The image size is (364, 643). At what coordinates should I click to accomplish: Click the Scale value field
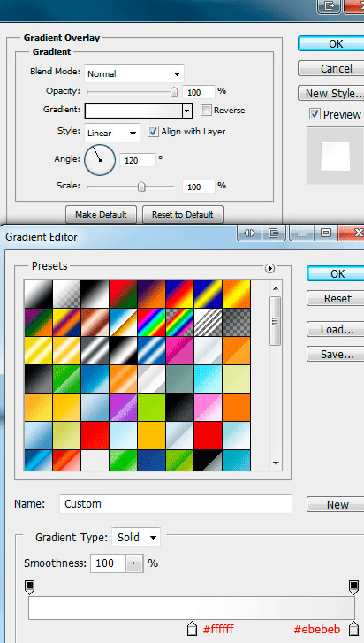[x=199, y=187]
